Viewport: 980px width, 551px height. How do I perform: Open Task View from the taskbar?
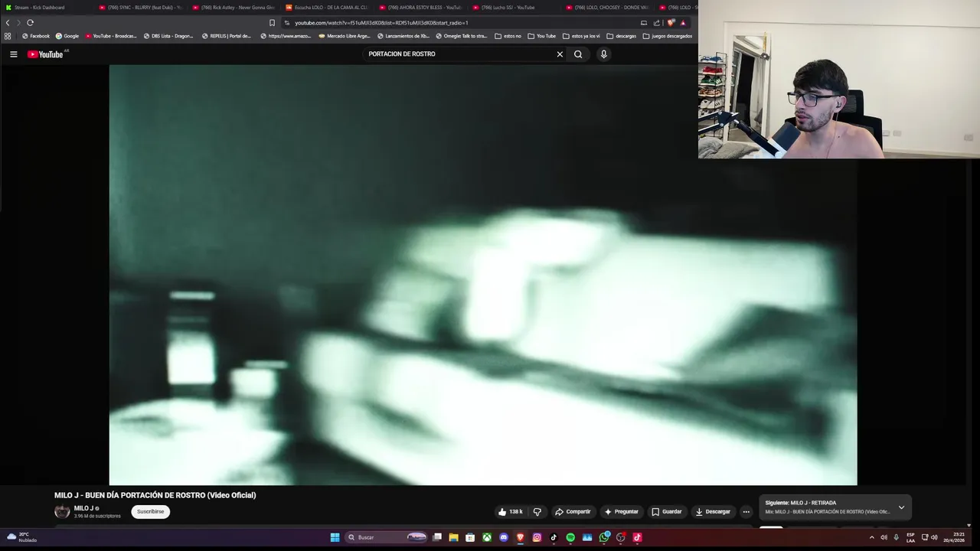coord(437,537)
